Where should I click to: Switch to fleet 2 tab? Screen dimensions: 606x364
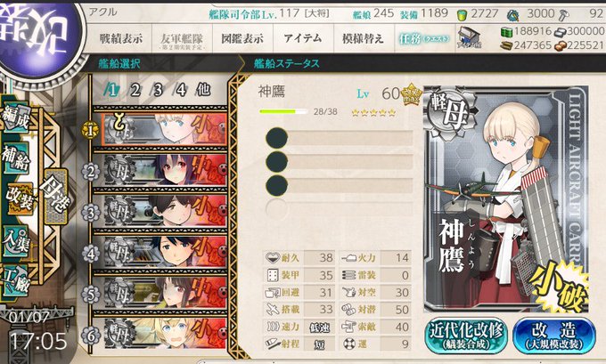[x=135, y=90]
